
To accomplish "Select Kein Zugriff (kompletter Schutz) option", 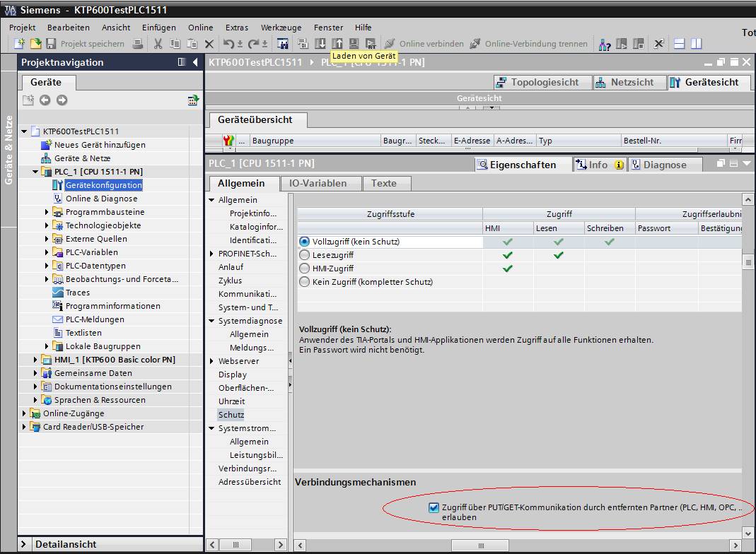I will coord(305,282).
